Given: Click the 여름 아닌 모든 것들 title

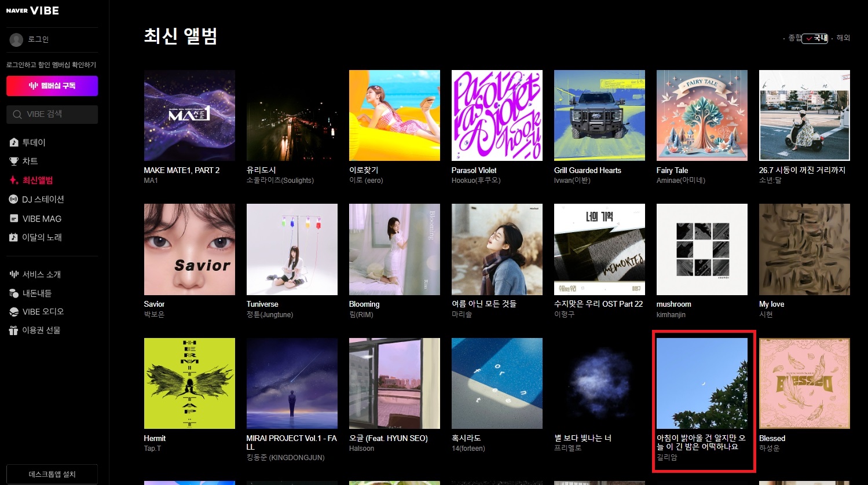Looking at the screenshot, I should (484, 304).
